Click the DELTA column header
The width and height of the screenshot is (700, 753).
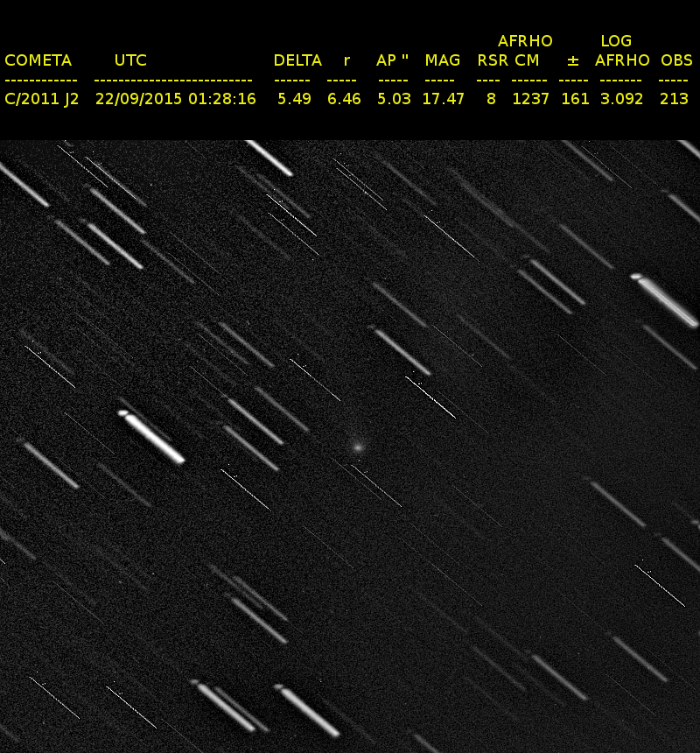tap(297, 60)
